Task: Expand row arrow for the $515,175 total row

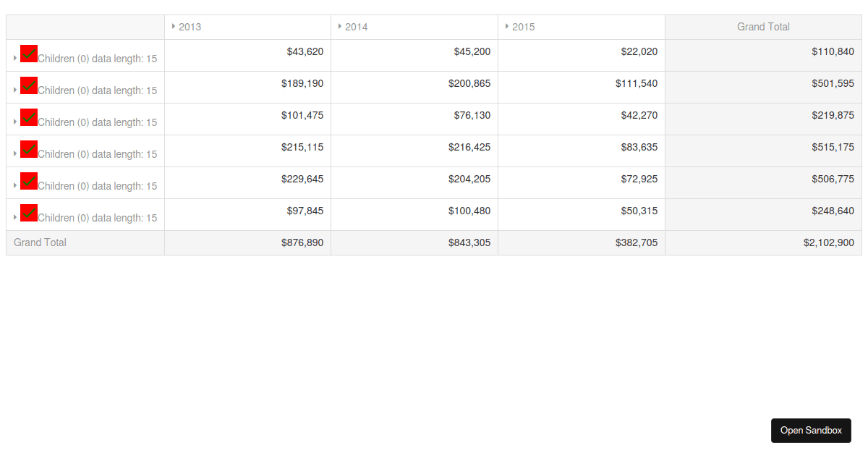Action: tap(15, 153)
